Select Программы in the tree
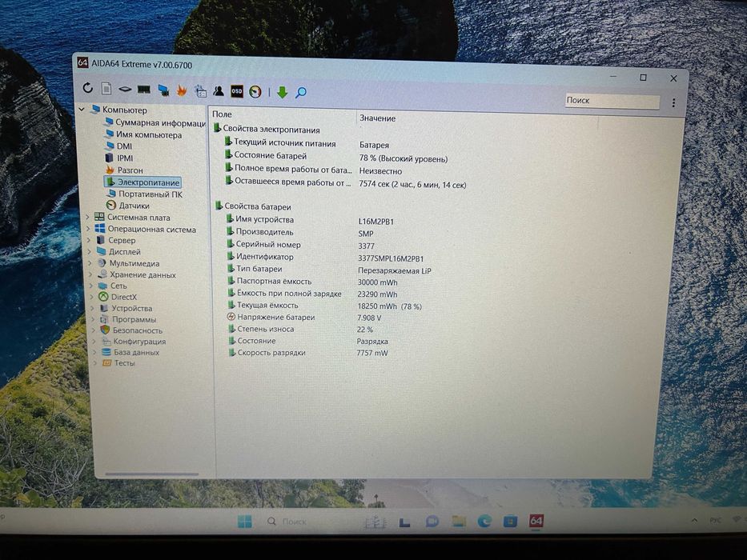The width and height of the screenshot is (747, 560). 128,319
